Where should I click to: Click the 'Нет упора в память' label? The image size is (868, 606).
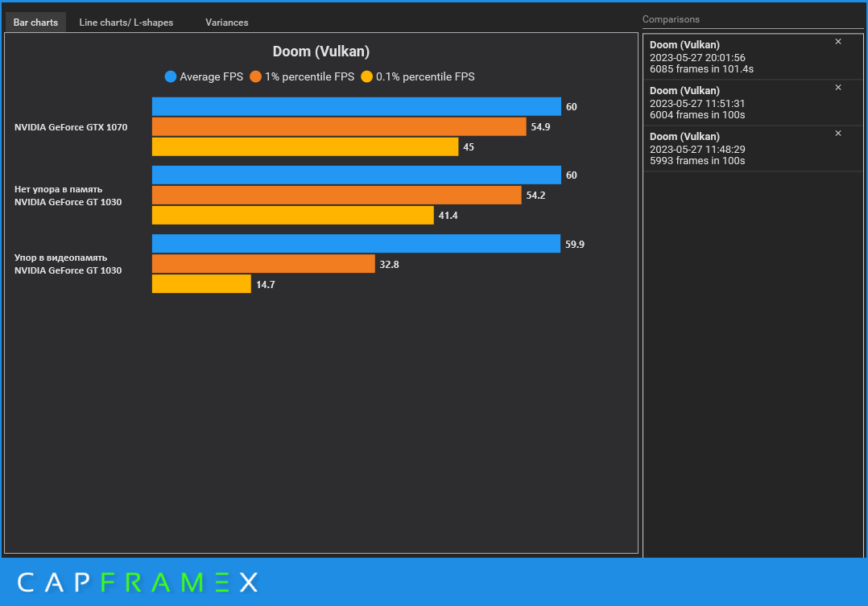[58, 189]
